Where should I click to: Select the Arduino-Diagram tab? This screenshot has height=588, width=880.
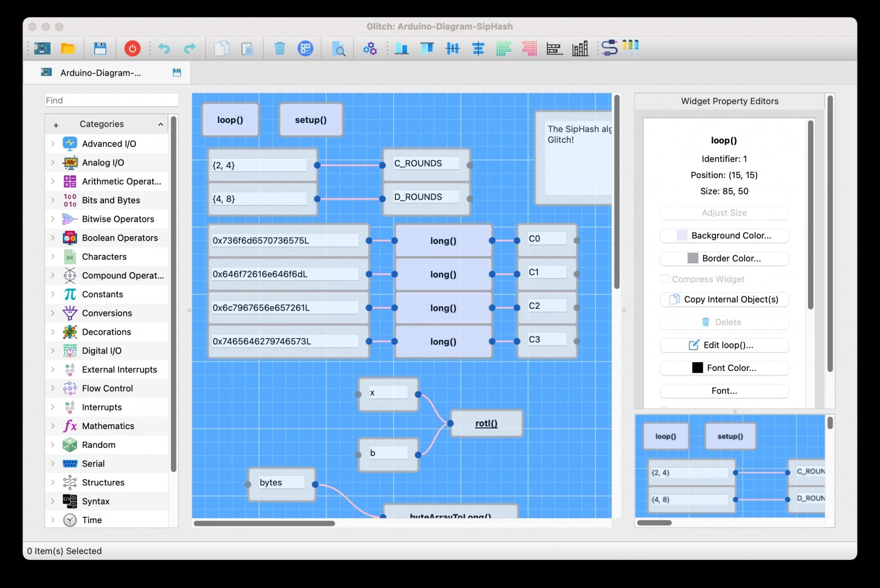point(101,73)
